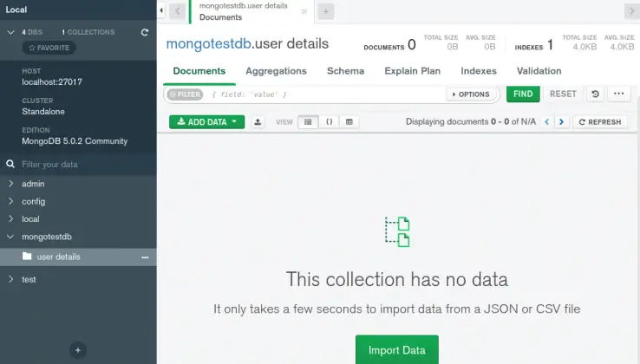Switch to JSON view
This screenshot has width=640, height=364.
[x=329, y=122]
